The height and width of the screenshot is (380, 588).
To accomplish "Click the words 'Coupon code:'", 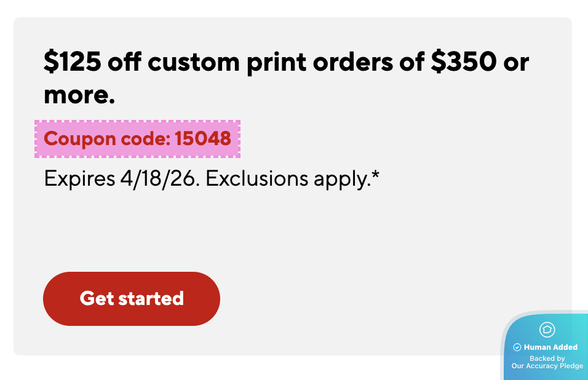I will pyautogui.click(x=107, y=138).
